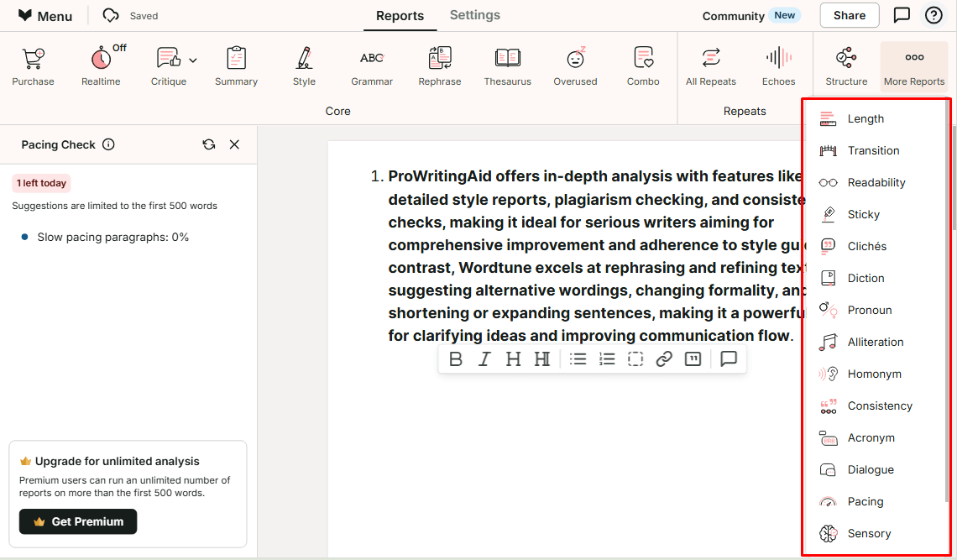Apply Heading 1 style
The image size is (957, 560).
(x=513, y=359)
